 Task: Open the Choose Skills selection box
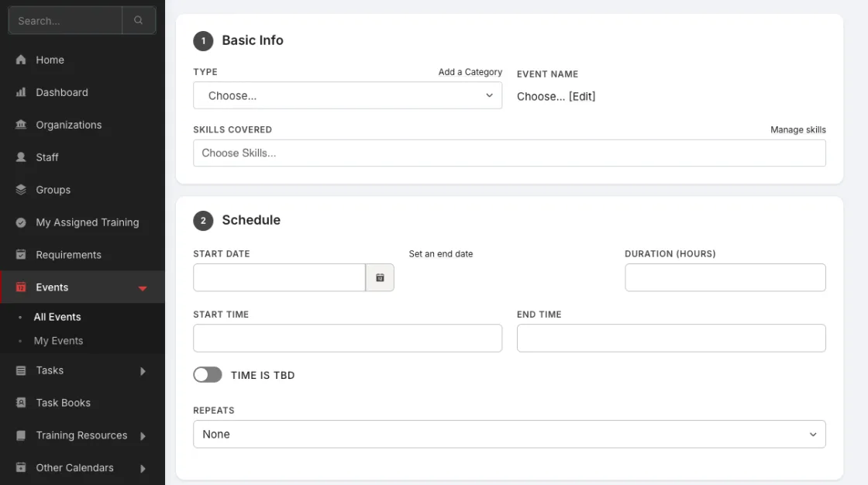(509, 153)
